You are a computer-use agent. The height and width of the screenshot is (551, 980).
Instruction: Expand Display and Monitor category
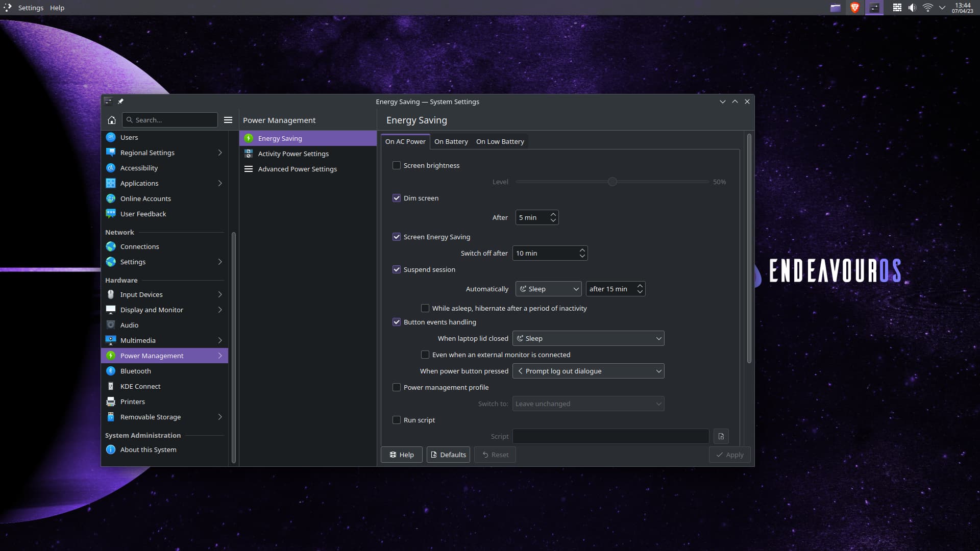[x=220, y=310]
